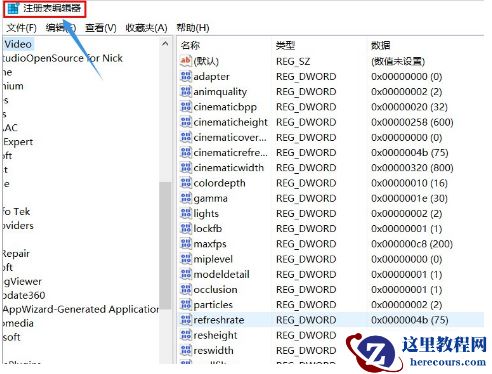The height and width of the screenshot is (374, 492).
Task: Click the lockfb DWORD icon
Action: [x=186, y=228]
